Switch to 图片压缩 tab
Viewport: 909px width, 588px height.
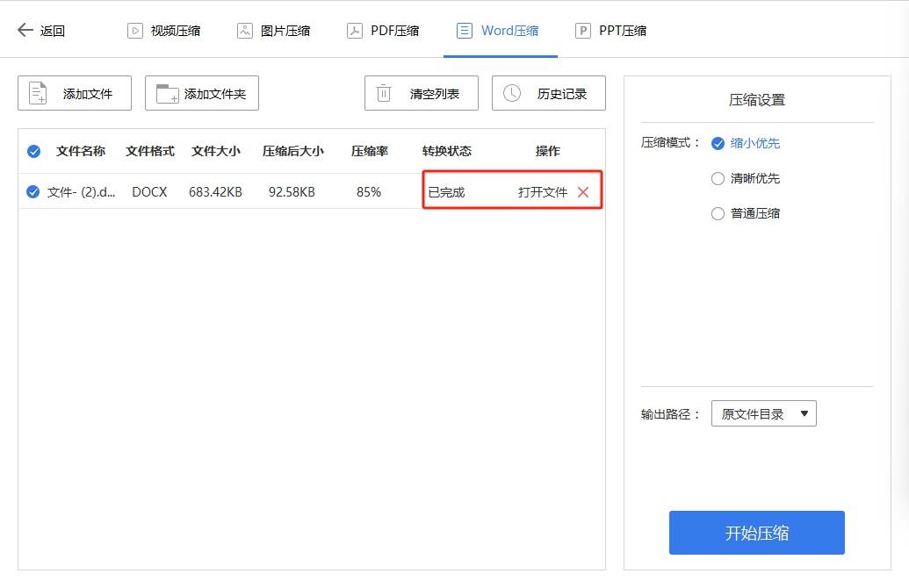coord(274,30)
